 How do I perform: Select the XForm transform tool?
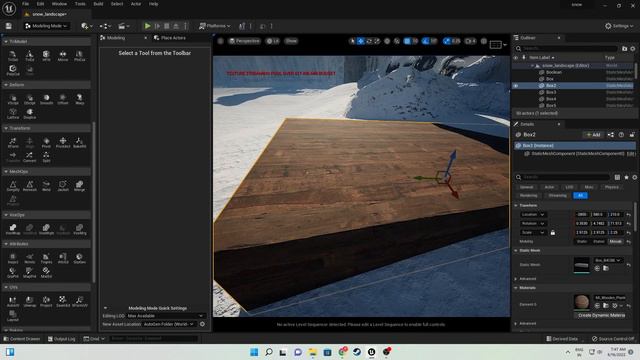13,143
